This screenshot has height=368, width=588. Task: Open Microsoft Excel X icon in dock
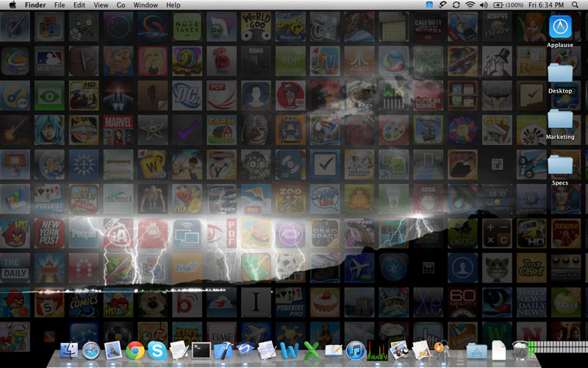click(311, 351)
